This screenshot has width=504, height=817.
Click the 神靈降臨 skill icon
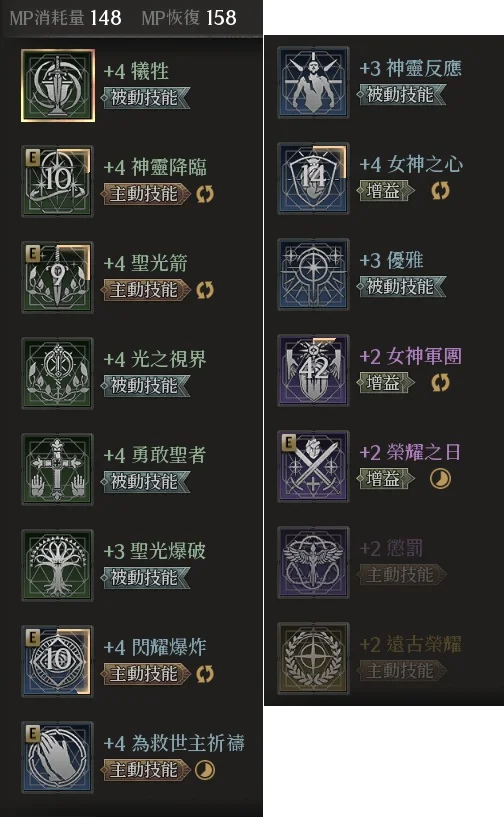(57, 181)
